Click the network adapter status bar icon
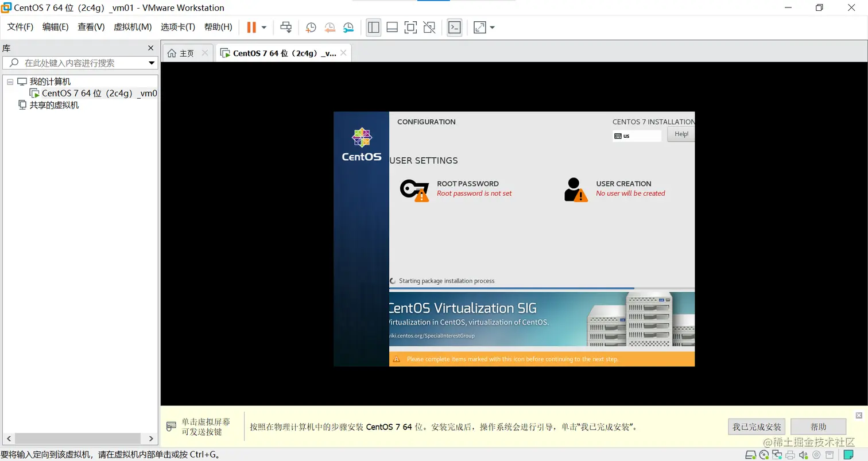Screen dimensions: 868x461 point(777,455)
